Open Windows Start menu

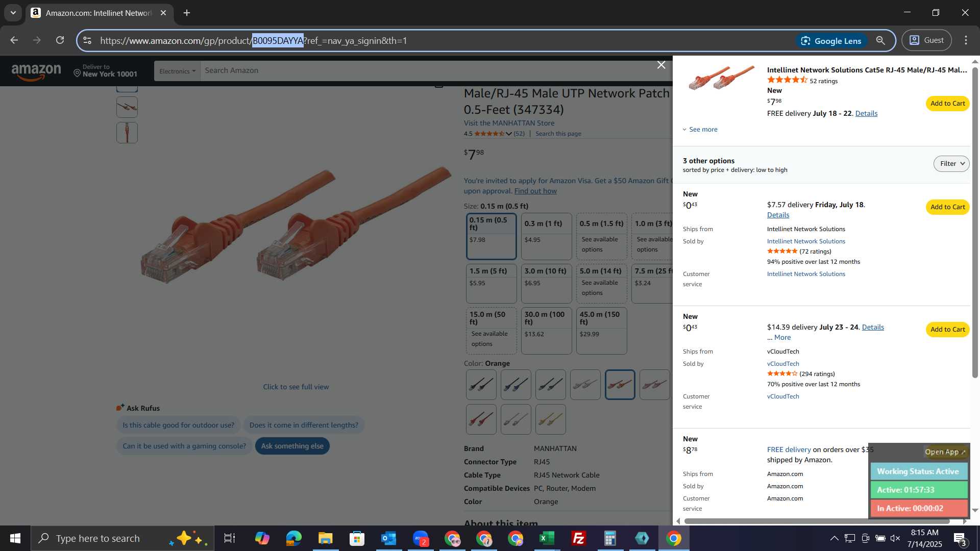point(15,538)
